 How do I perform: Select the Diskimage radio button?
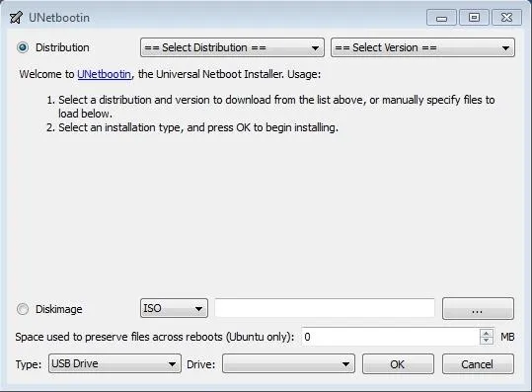[x=23, y=309]
